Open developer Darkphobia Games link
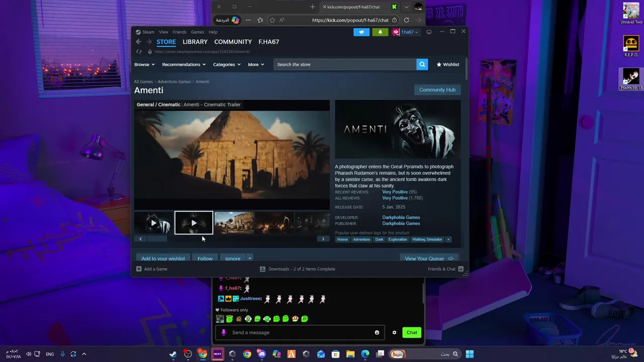This screenshot has width=644, height=362. point(401,218)
